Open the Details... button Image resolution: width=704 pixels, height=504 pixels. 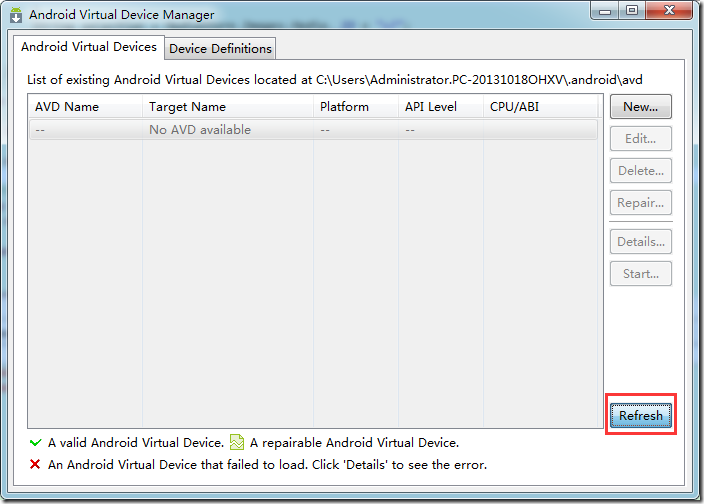(640, 241)
